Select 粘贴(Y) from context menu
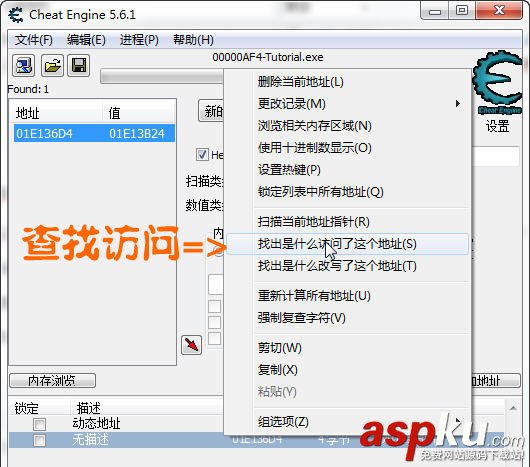Screen dimensions: 530x467 pos(347,392)
